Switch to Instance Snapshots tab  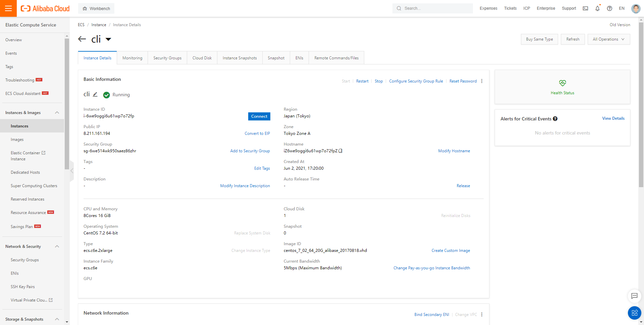[239, 58]
